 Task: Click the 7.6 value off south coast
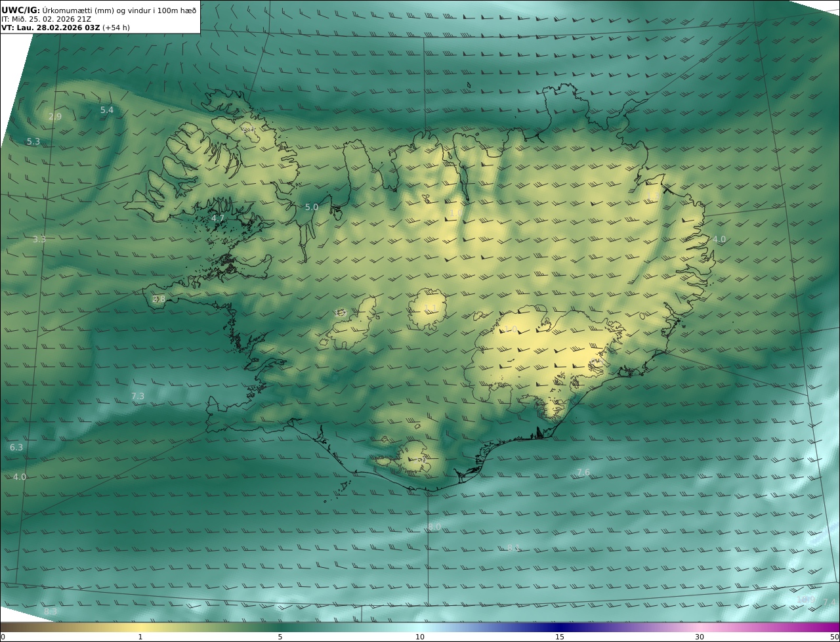583,473
